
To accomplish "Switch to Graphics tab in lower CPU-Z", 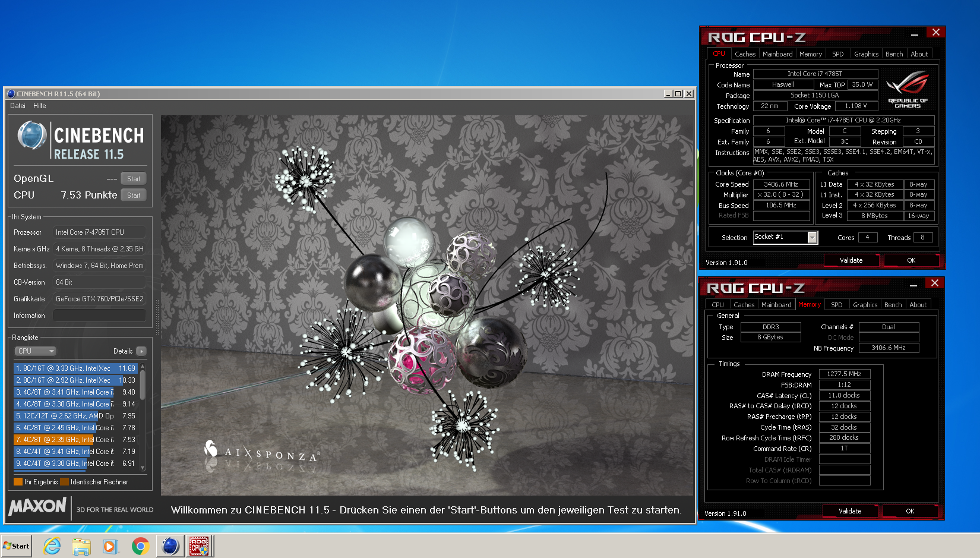I will tap(865, 305).
